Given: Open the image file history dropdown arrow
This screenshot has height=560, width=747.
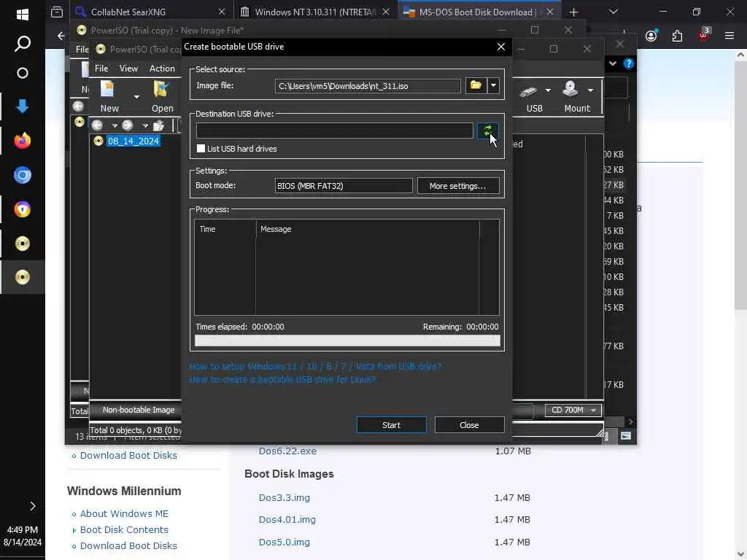Looking at the screenshot, I should tap(494, 86).
